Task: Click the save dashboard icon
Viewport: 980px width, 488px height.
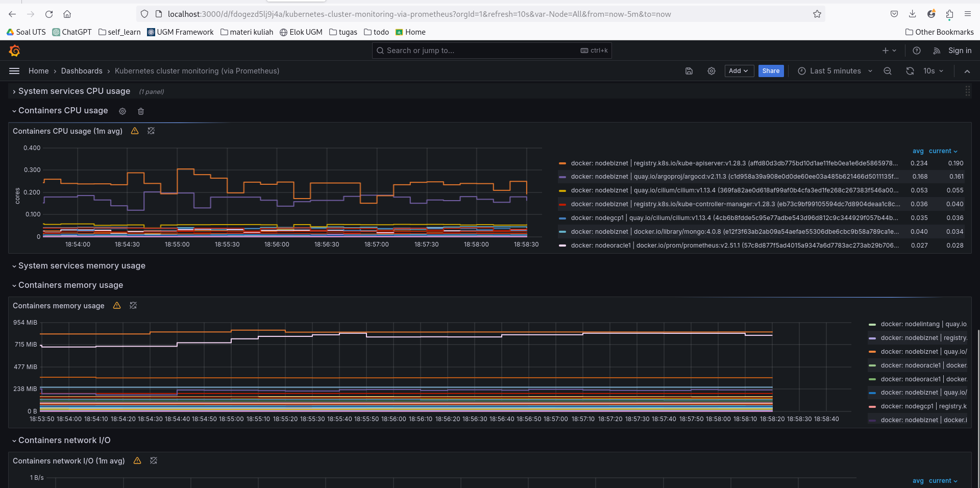Action: coord(689,71)
